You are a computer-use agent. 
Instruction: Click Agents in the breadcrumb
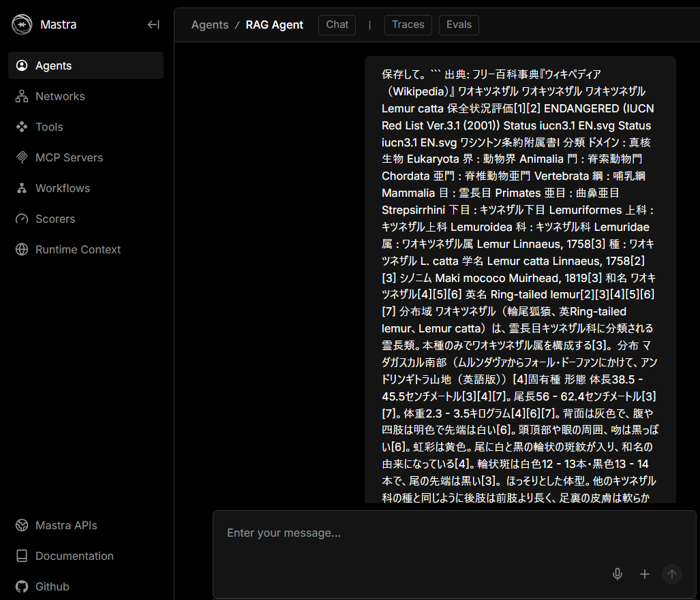coord(209,25)
